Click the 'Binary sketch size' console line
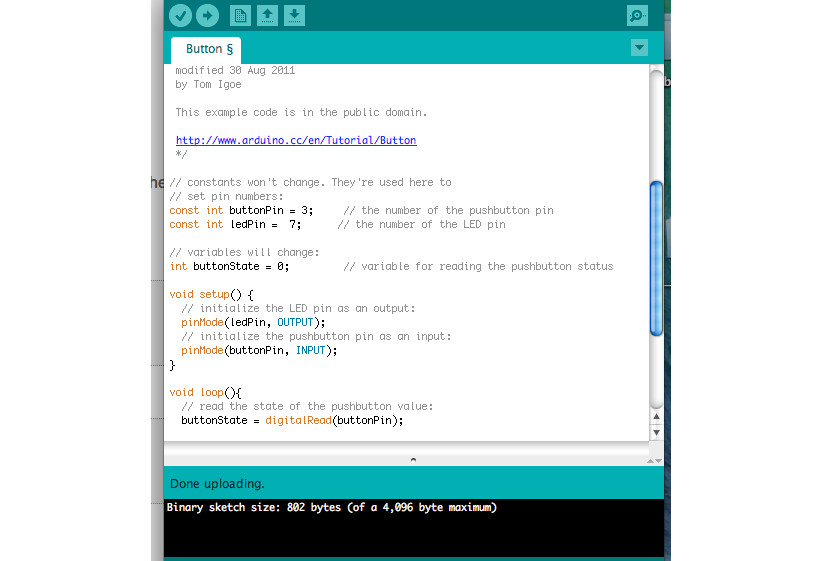This screenshot has height=561, width=822. (x=331, y=508)
